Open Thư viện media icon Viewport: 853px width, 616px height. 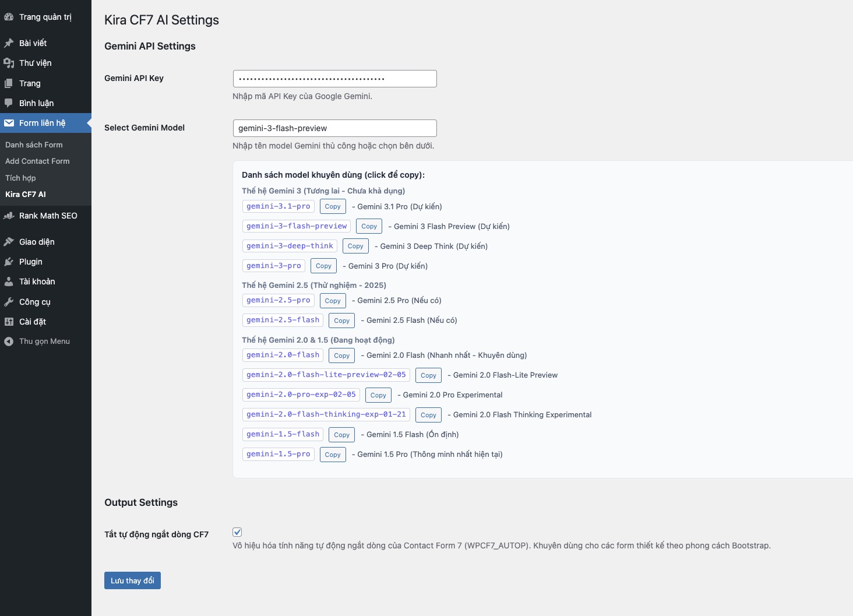9,63
